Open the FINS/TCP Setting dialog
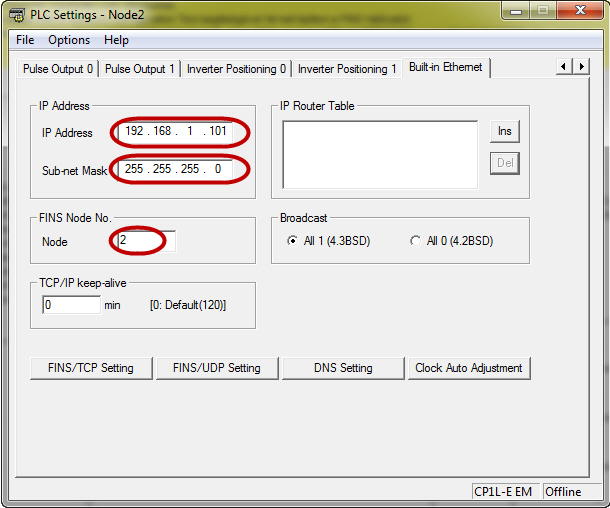The height and width of the screenshot is (508, 610). click(91, 368)
